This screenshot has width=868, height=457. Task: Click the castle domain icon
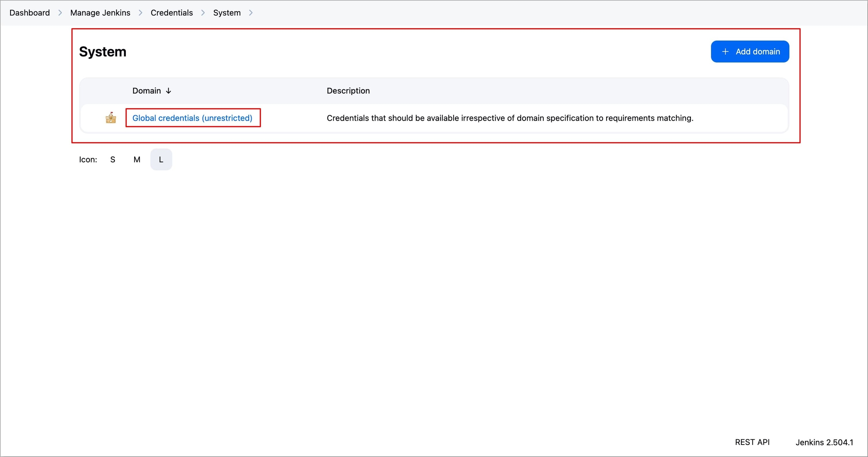coord(111,118)
